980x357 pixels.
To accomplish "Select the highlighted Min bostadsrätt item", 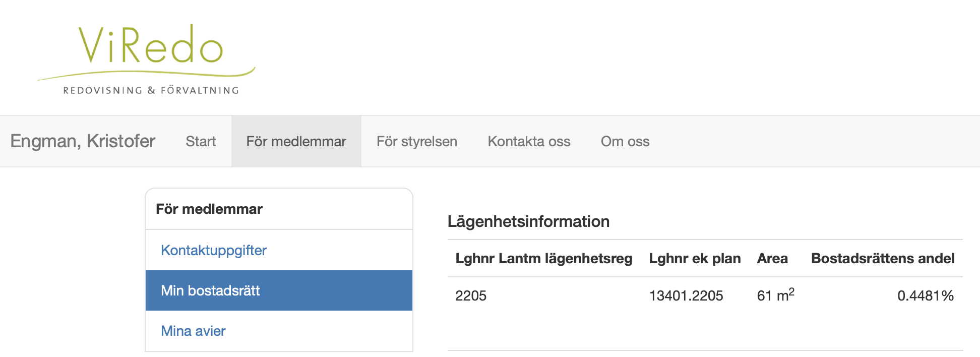I will click(210, 290).
